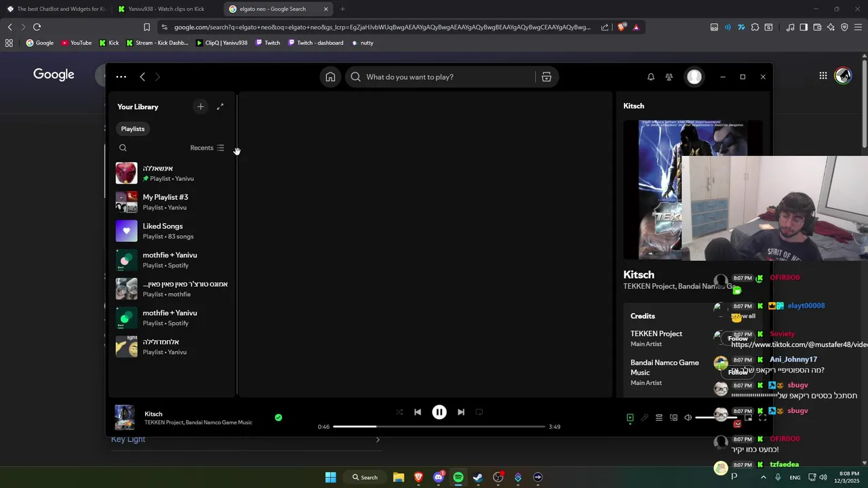The image size is (868, 488).
Task: Open the Spotify profile avatar menu
Action: [694, 77]
